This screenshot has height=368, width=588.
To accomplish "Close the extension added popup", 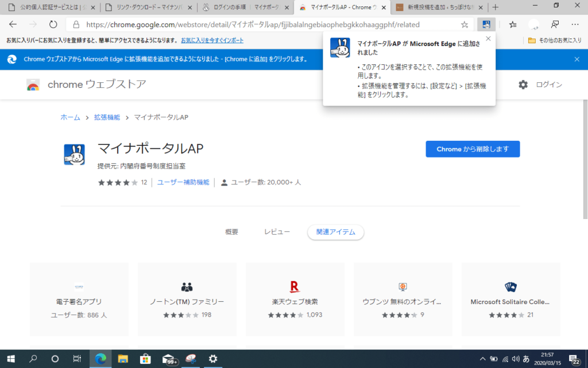I will (x=488, y=39).
